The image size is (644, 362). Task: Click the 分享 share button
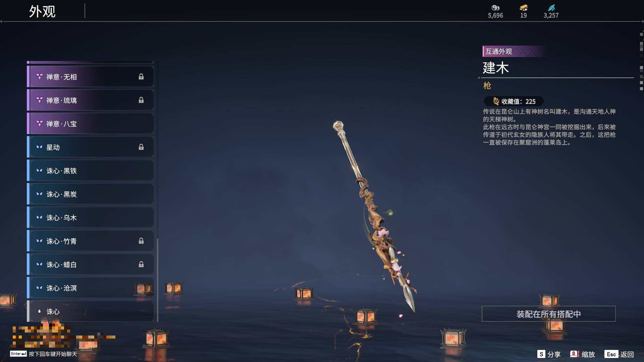(x=549, y=354)
